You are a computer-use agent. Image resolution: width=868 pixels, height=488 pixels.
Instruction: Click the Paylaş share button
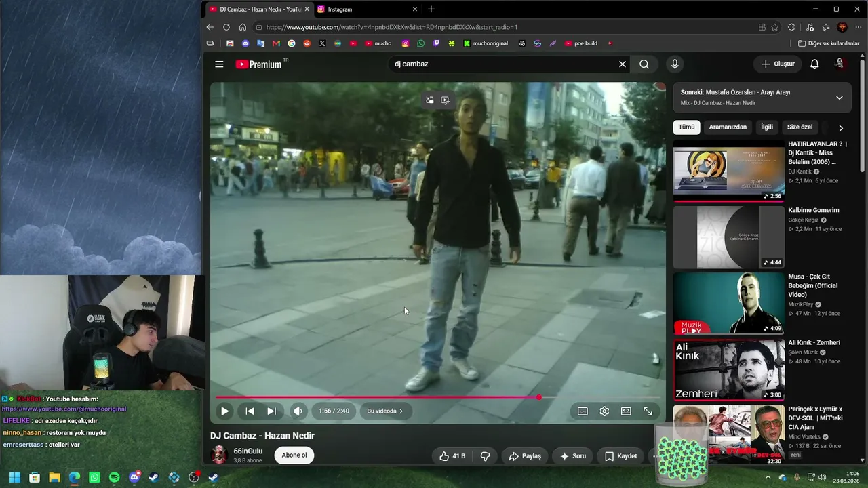click(x=525, y=456)
